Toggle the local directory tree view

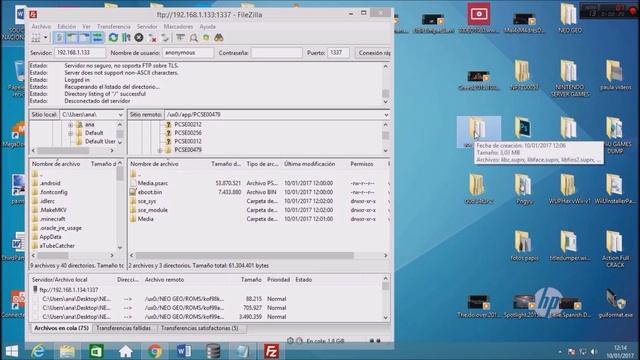point(72,38)
